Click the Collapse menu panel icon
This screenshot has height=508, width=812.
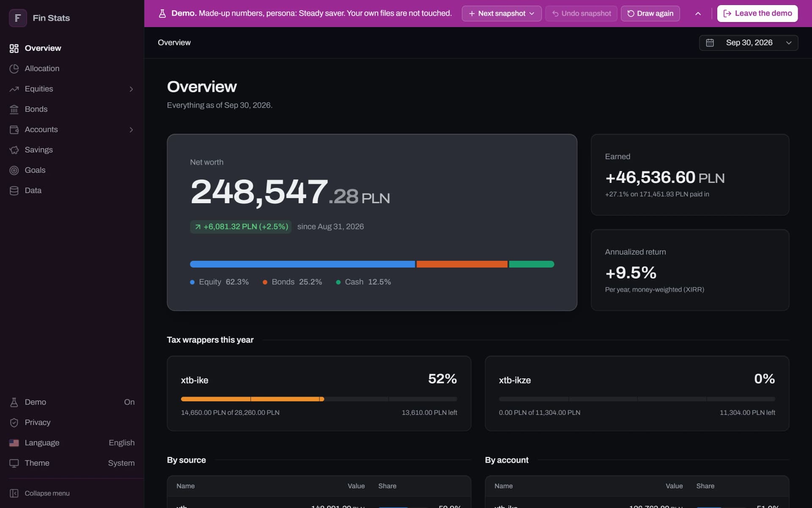14,493
